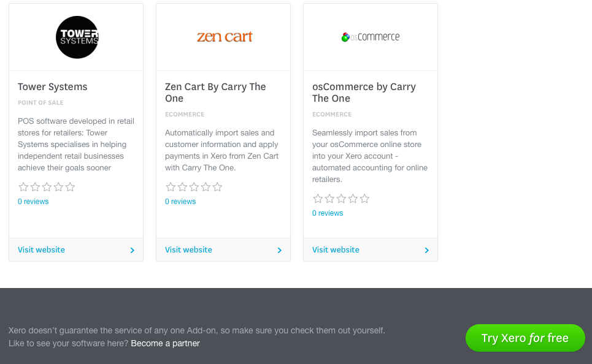The width and height of the screenshot is (592, 364).
Task: Visit website for osCommerce
Action: tap(336, 249)
